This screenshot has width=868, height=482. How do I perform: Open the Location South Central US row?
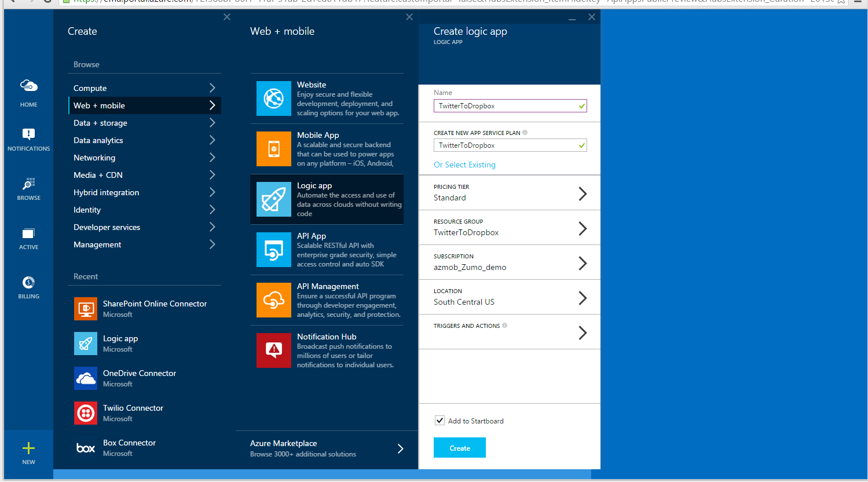[x=510, y=297]
